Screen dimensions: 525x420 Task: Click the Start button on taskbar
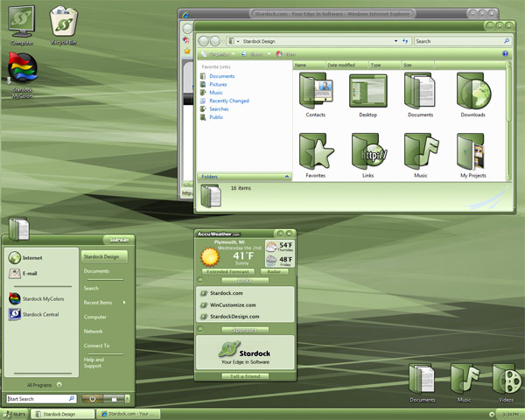click(15, 414)
